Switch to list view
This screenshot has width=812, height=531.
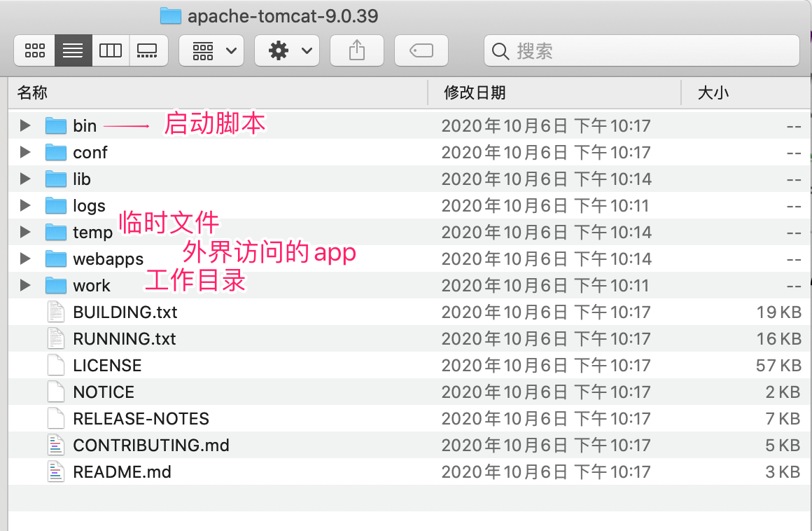coord(73,50)
